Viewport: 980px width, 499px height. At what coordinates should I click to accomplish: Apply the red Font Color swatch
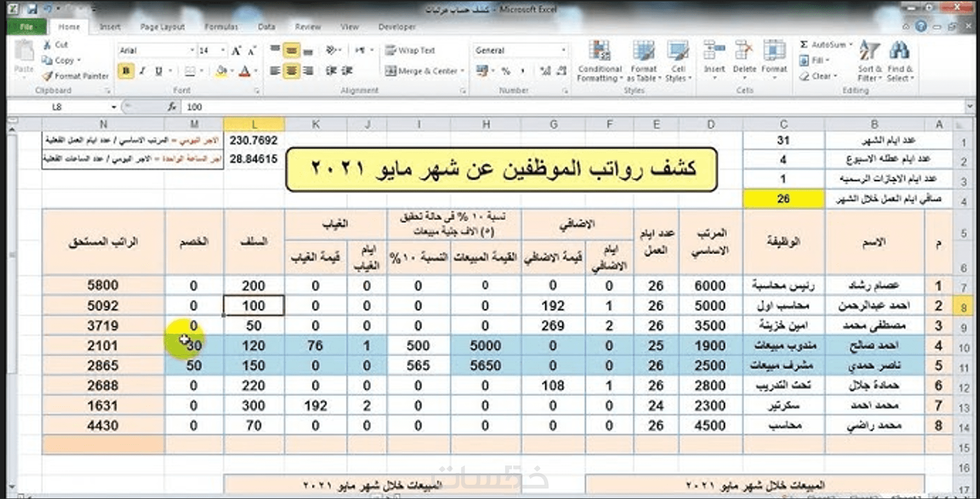245,71
